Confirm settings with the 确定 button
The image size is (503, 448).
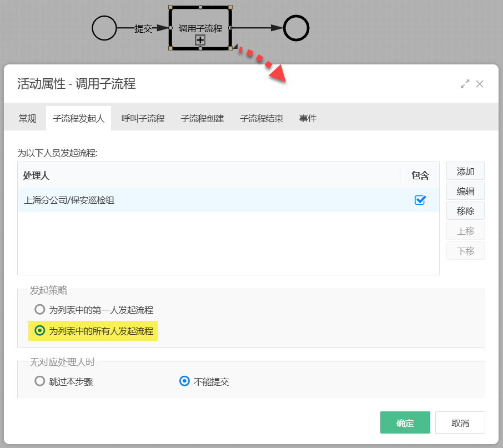[x=405, y=422]
